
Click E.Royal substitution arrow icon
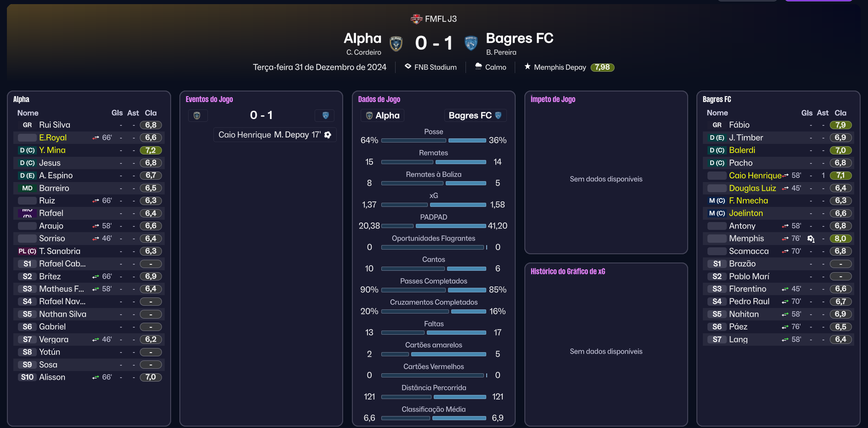click(x=96, y=137)
